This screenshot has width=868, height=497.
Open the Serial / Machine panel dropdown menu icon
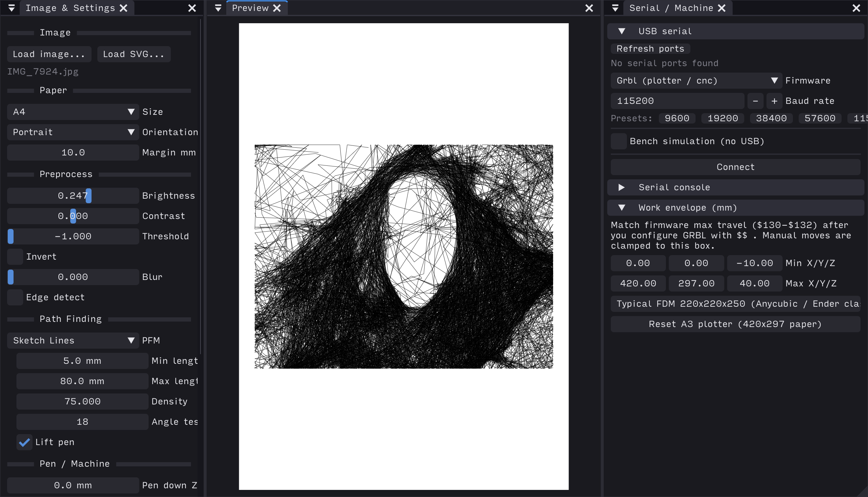click(615, 8)
